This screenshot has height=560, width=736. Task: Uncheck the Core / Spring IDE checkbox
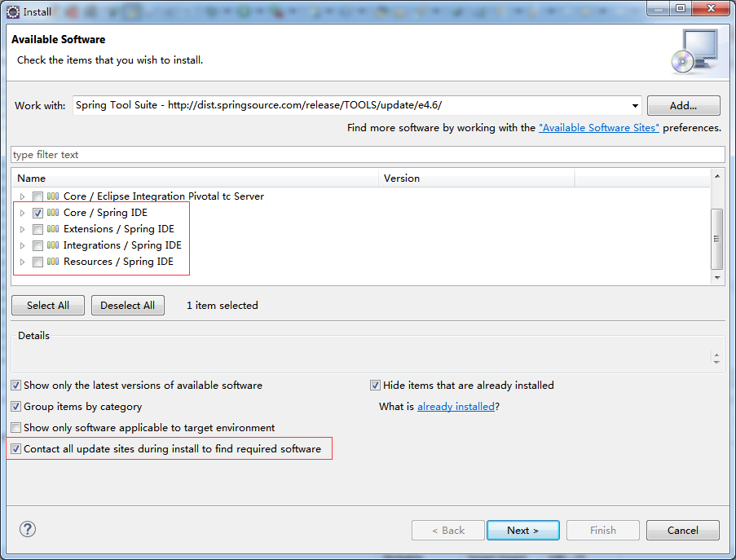pyautogui.click(x=38, y=213)
